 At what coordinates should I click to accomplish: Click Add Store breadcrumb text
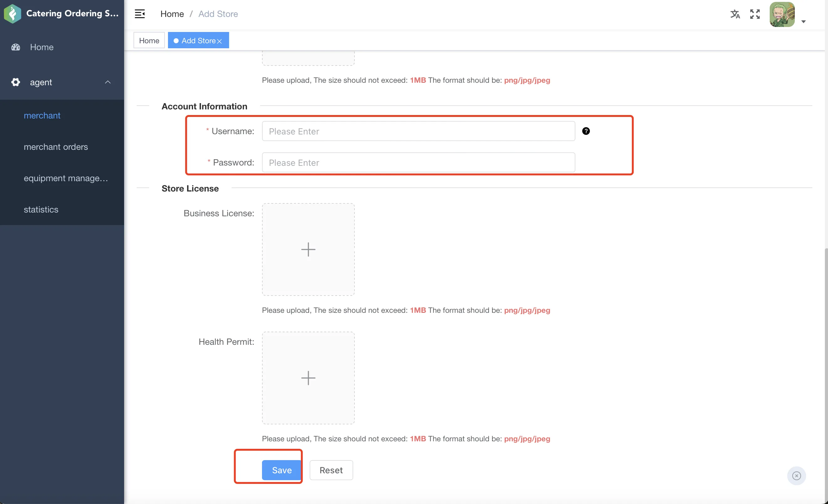pyautogui.click(x=218, y=14)
